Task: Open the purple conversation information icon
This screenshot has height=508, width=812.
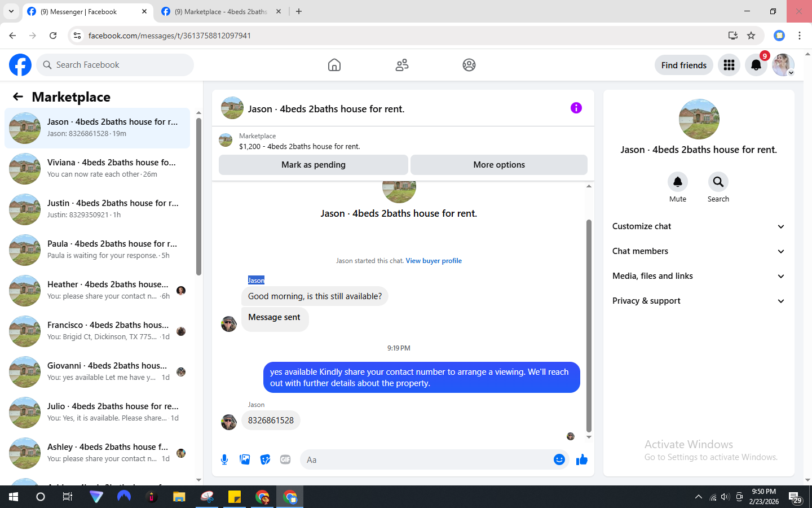Action: point(576,108)
